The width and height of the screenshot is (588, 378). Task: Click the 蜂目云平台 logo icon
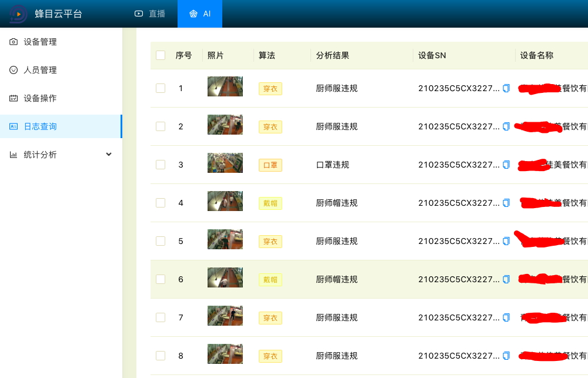click(x=19, y=14)
